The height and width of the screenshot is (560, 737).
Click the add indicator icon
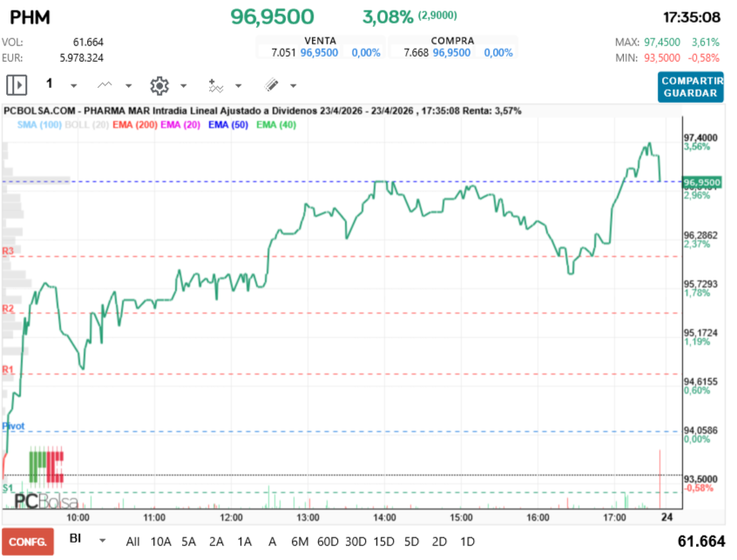pyautogui.click(x=214, y=84)
